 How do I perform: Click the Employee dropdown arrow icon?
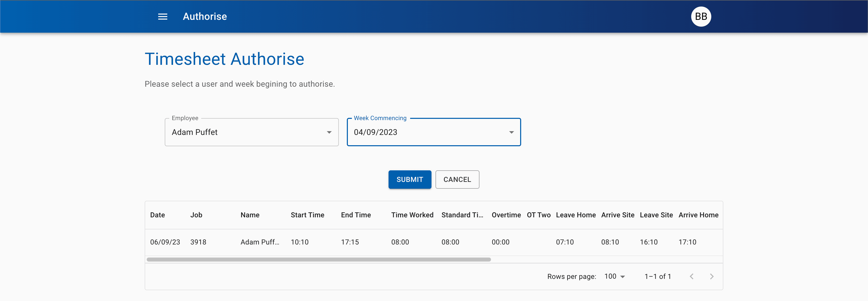(x=329, y=132)
